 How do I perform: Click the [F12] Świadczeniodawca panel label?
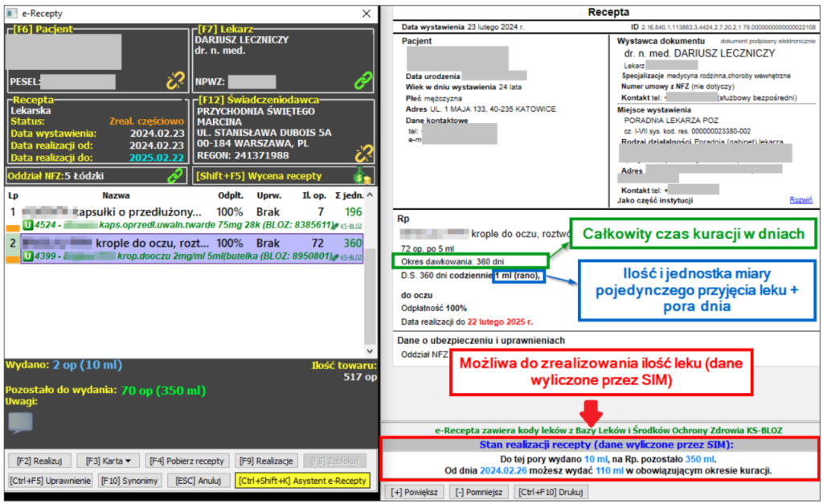tap(258, 100)
